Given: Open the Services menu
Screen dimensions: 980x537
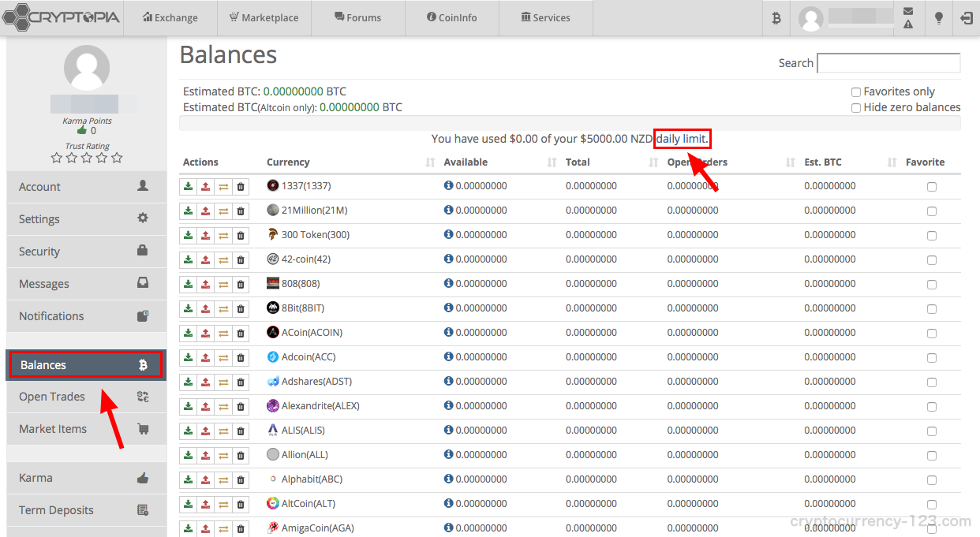Looking at the screenshot, I should click(546, 18).
